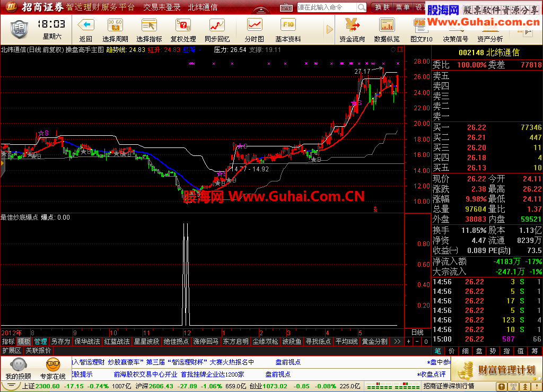Open the on-screen keyboard icon
543x392 pixels.
click(x=286, y=7)
